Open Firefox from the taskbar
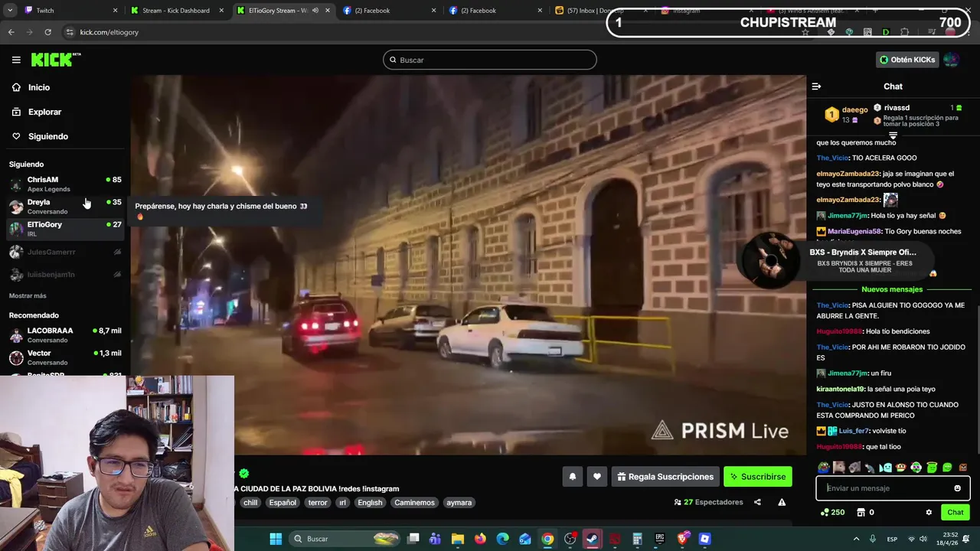 (480, 539)
